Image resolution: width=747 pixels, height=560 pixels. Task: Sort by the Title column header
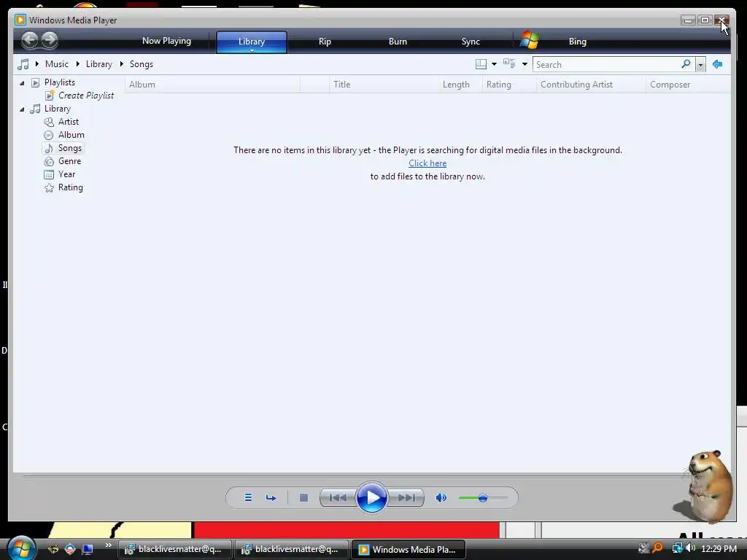(384, 85)
